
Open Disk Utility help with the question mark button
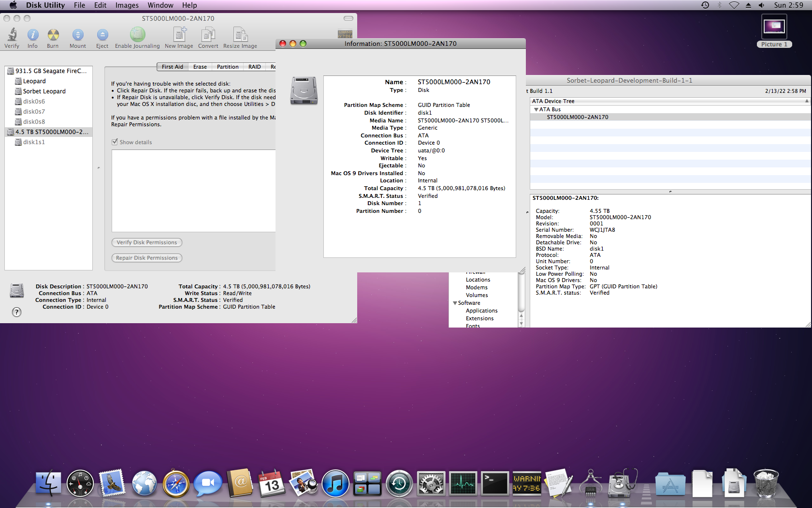pyautogui.click(x=17, y=312)
